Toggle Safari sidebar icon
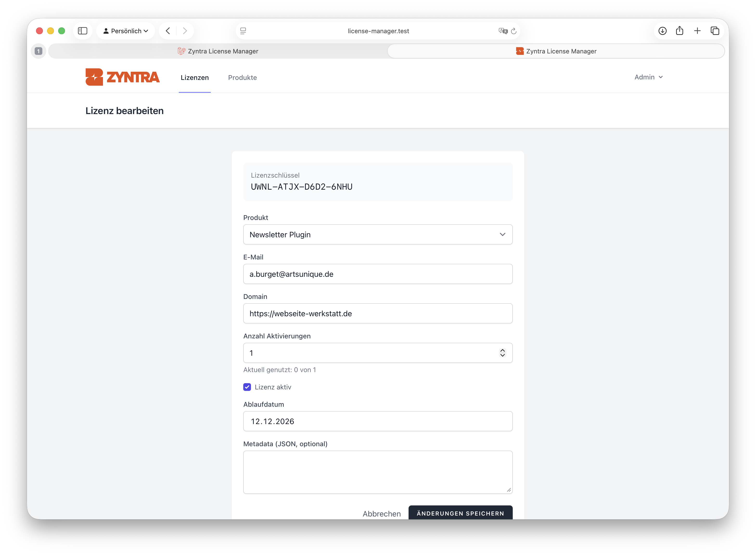Image resolution: width=756 pixels, height=555 pixels. [82, 31]
